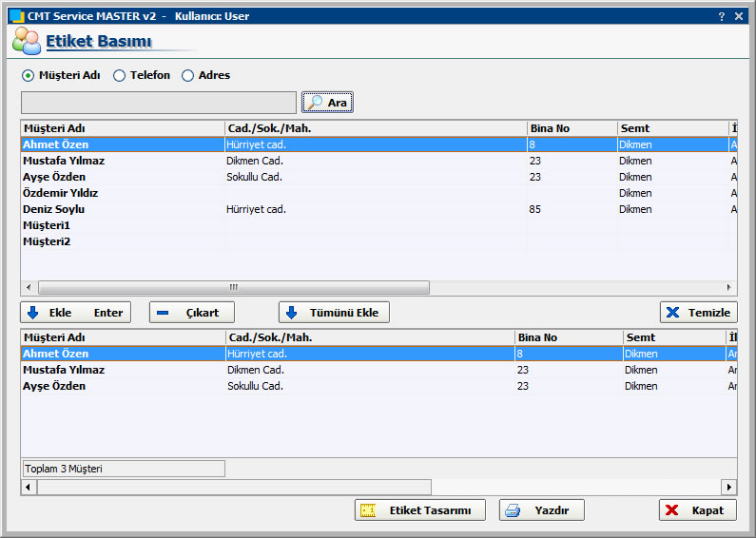Click the magnifier Ara search button

coord(327,103)
